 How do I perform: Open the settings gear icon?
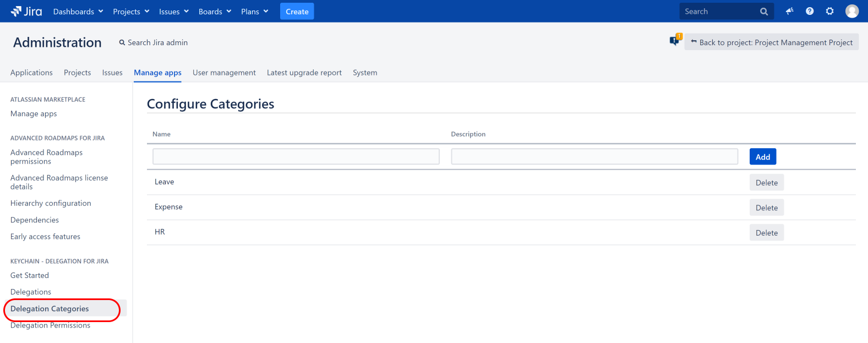tap(830, 11)
